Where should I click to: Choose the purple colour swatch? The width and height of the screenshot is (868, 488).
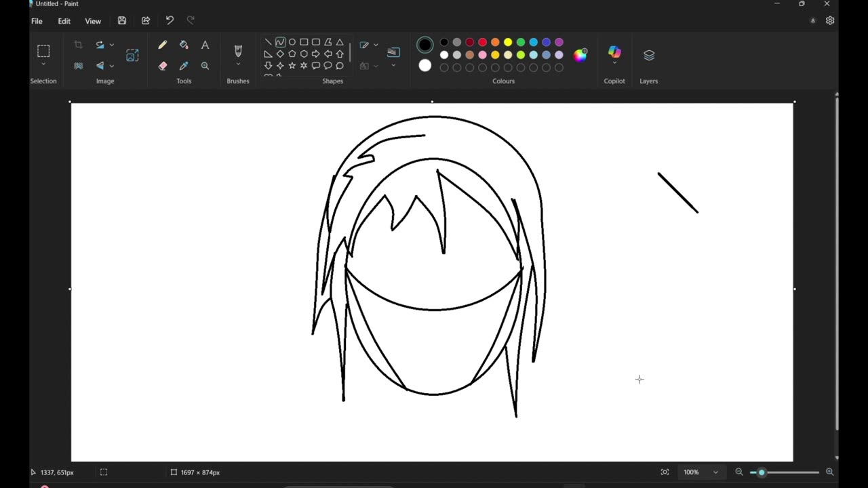(559, 42)
